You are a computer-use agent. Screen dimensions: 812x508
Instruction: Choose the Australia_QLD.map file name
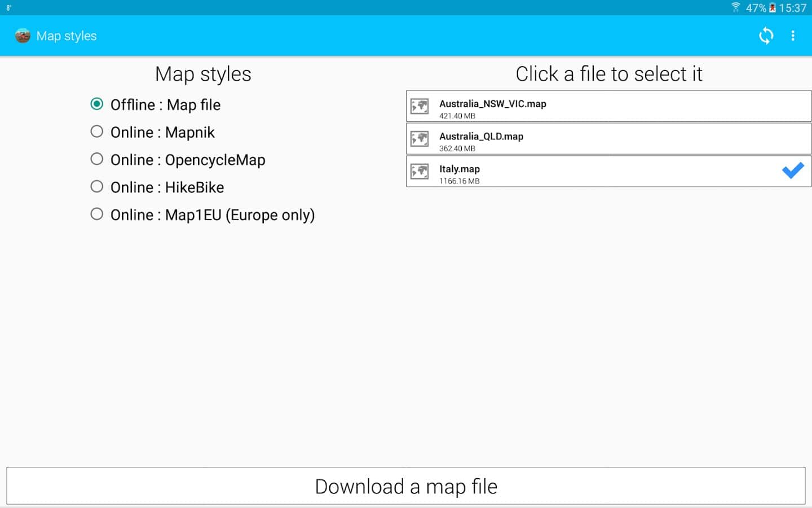coord(481,137)
